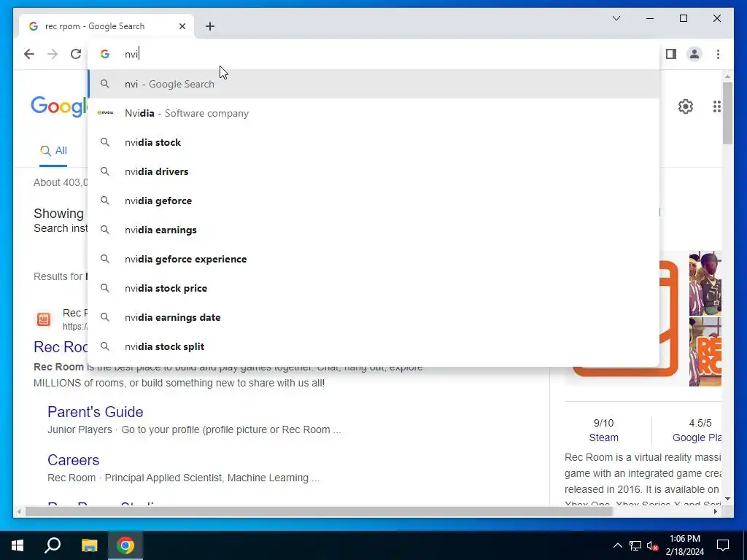747x560 pixels.
Task: Show hidden system tray icons
Action: (x=617, y=545)
